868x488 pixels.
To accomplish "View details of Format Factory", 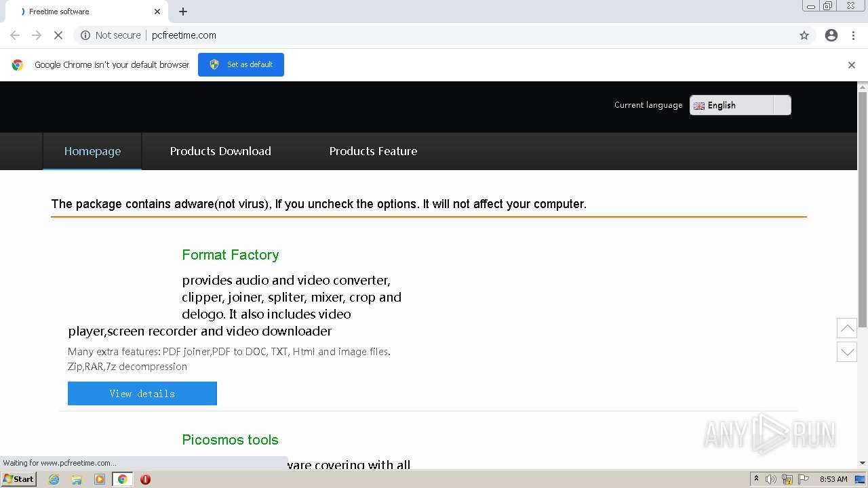I will point(142,393).
